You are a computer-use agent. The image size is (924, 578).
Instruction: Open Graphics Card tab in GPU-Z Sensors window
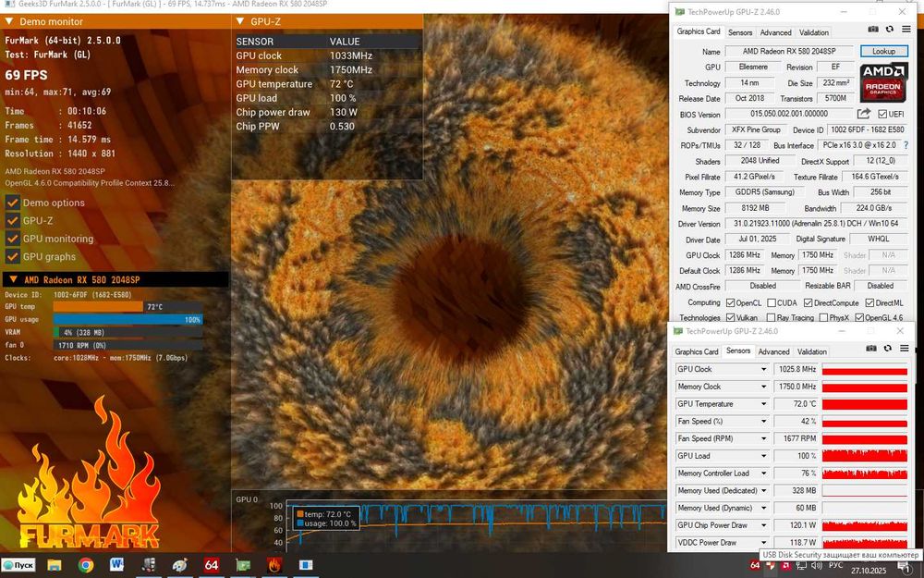click(697, 351)
